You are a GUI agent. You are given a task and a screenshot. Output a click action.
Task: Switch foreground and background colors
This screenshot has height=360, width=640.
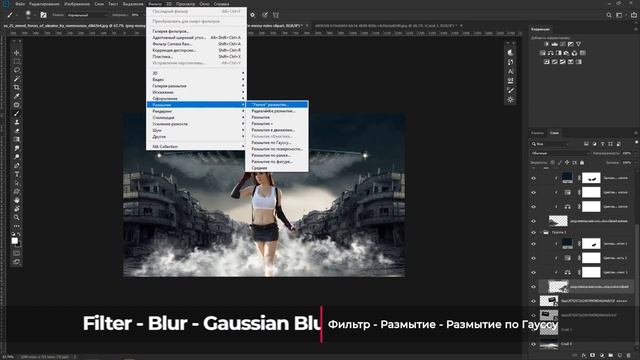click(19, 235)
